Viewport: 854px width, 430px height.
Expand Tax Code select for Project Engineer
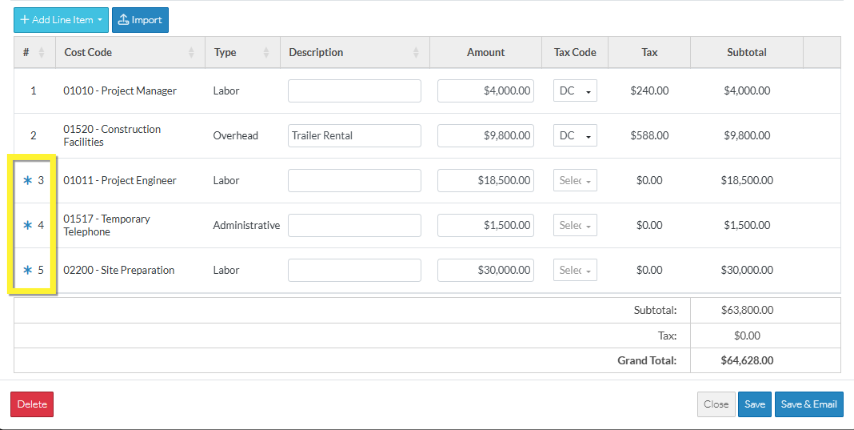[x=575, y=181]
